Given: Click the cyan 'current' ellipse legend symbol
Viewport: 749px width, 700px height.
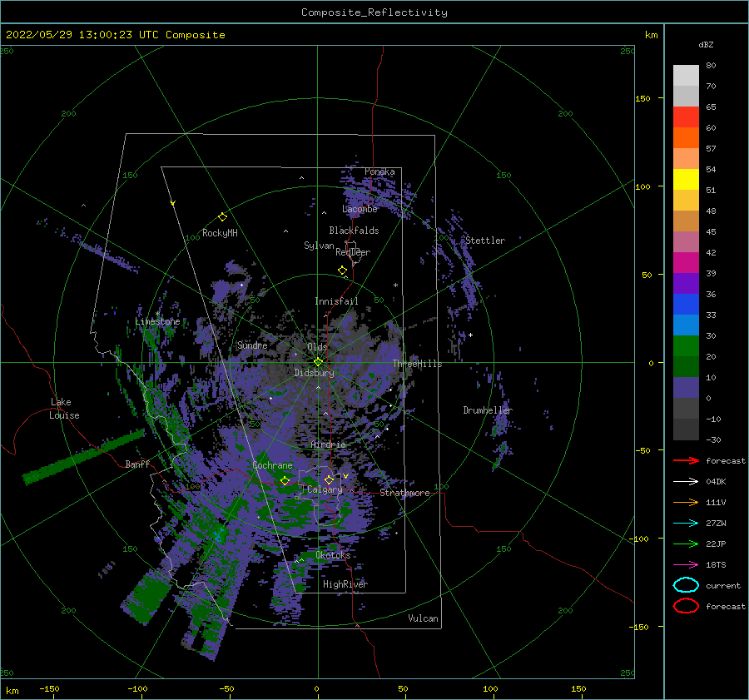Looking at the screenshot, I should 687,585.
